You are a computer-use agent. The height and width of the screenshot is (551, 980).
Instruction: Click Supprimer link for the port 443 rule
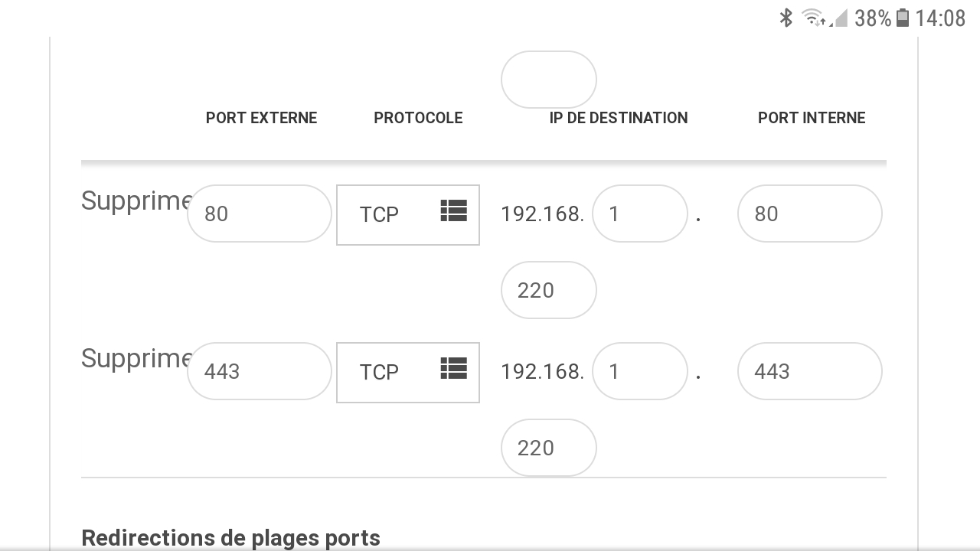pyautogui.click(x=135, y=358)
